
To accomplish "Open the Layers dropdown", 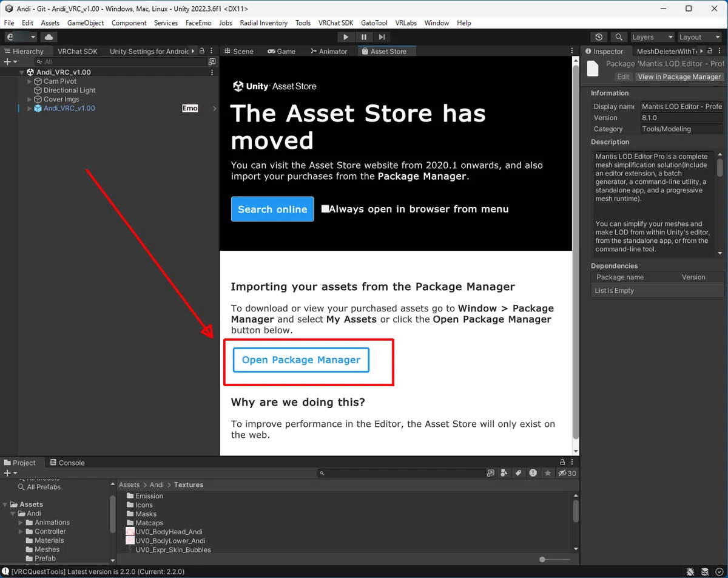I will pyautogui.click(x=652, y=37).
